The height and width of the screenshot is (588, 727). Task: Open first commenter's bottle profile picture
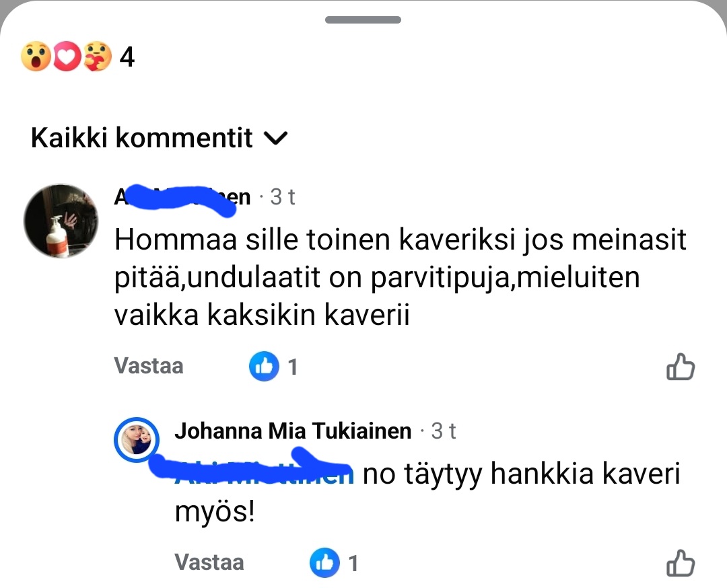61,220
